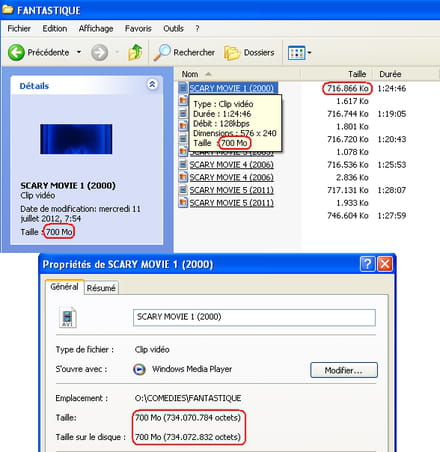The height and width of the screenshot is (452, 440).
Task: Click the 2.836 Ko size value
Action: click(352, 177)
